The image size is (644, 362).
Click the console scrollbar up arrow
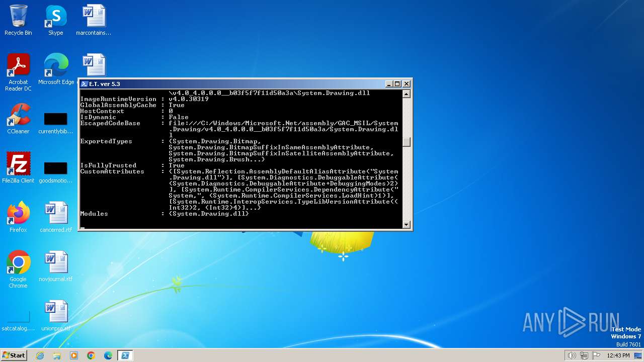point(407,94)
